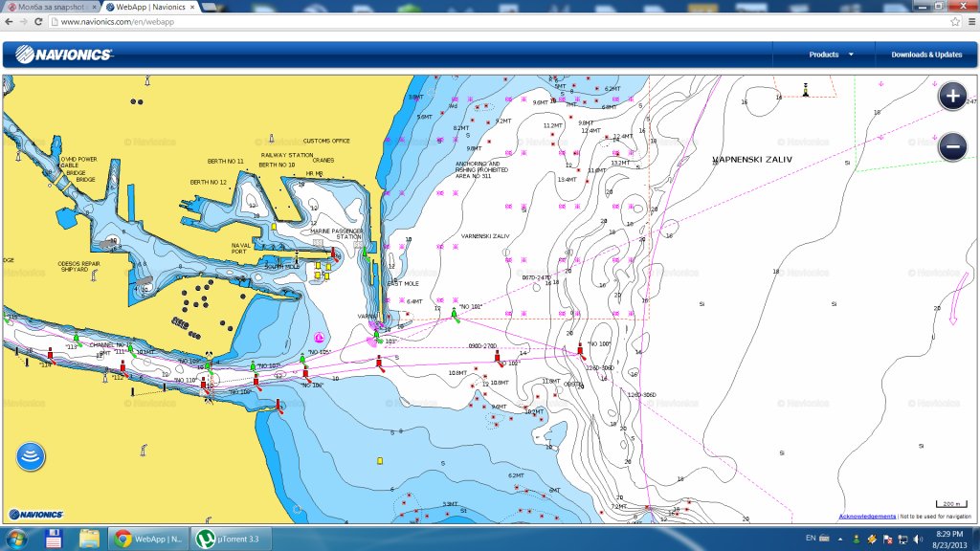
Task: Go back in the browser
Action: [9, 22]
